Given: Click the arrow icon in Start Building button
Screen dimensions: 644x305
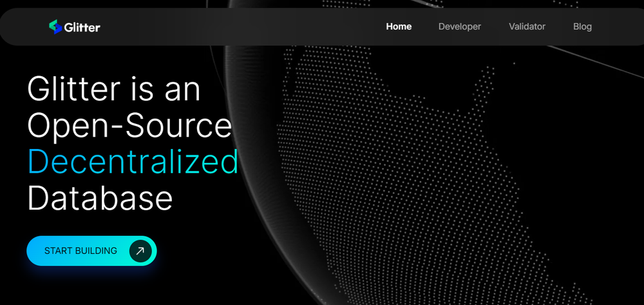Looking at the screenshot, I should [140, 251].
